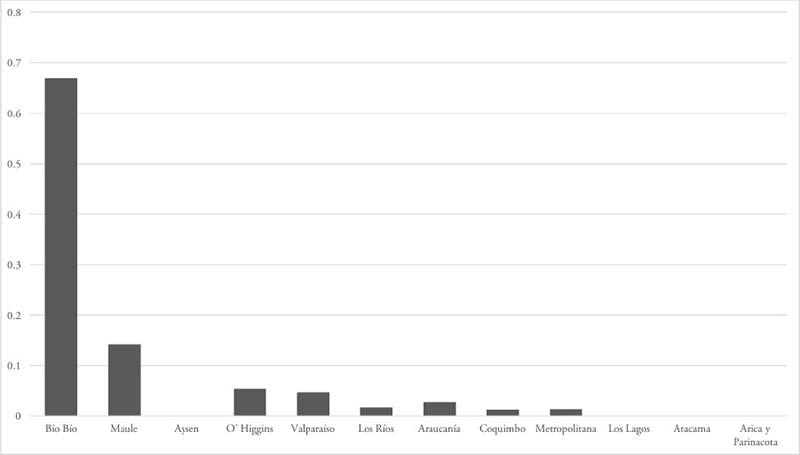Select the Arica y Parinacota label
800x455 pixels.
pyautogui.click(x=755, y=436)
